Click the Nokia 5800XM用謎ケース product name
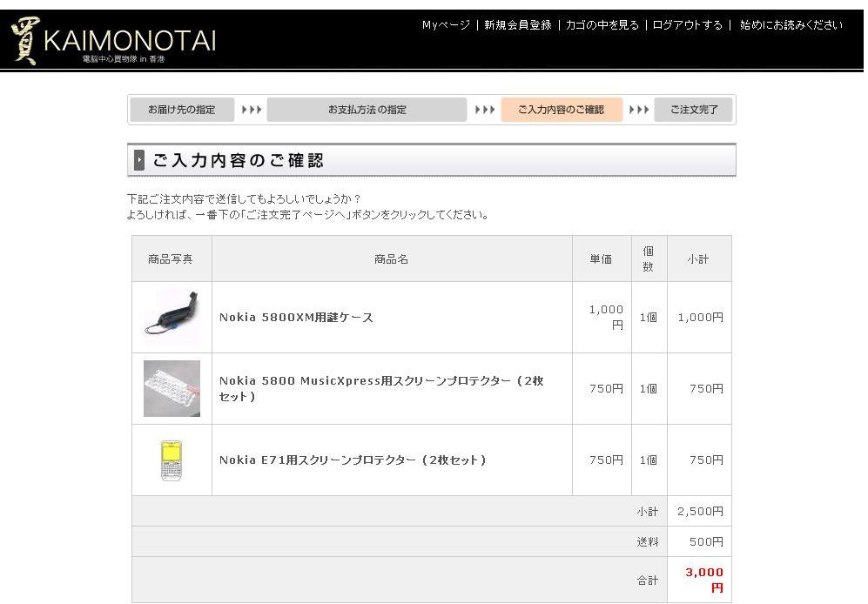This screenshot has width=868, height=604. pos(296,318)
